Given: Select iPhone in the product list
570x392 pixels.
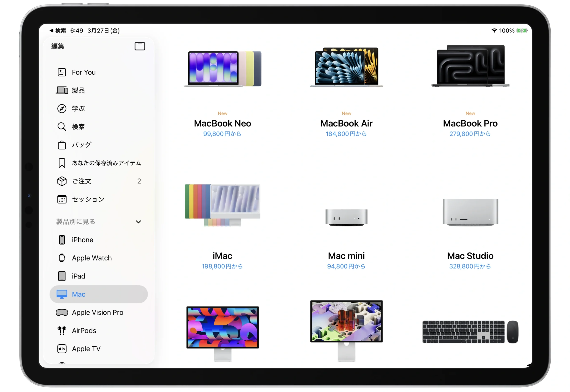Looking at the screenshot, I should click(x=82, y=240).
